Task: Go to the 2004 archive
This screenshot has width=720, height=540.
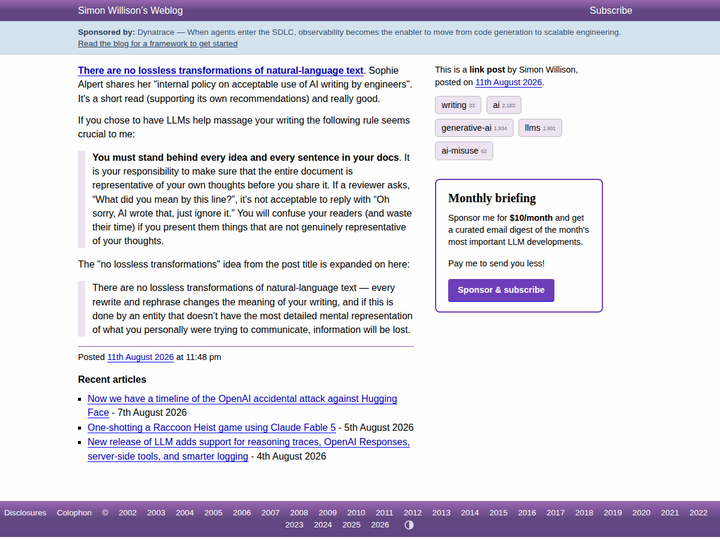Action: [x=185, y=513]
